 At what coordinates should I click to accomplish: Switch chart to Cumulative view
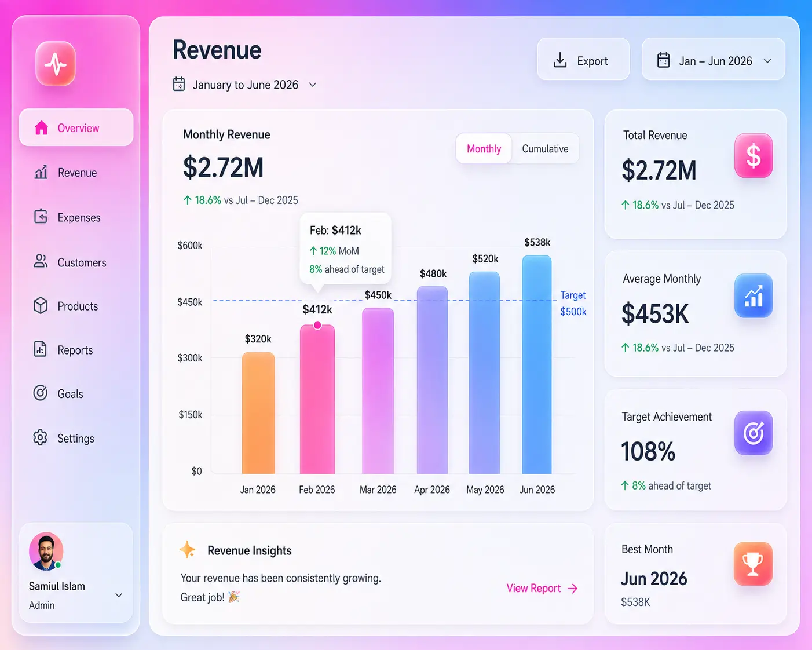pyautogui.click(x=545, y=149)
